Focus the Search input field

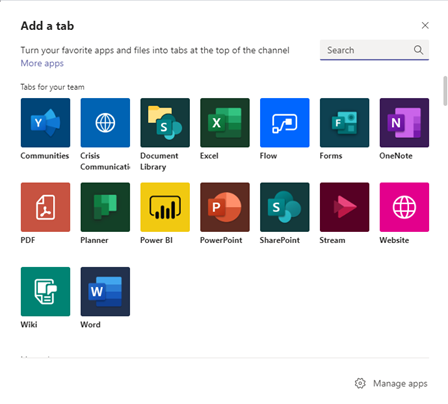click(x=374, y=50)
